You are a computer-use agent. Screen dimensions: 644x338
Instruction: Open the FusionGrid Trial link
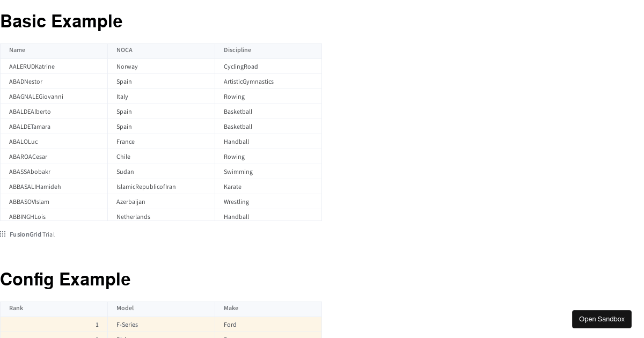point(32,234)
